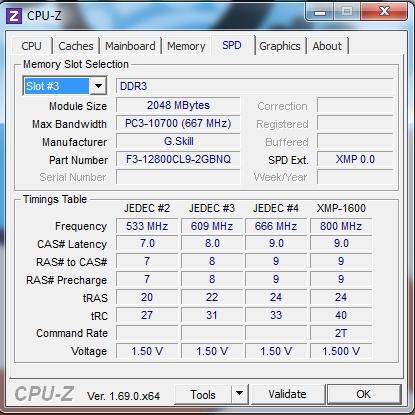This screenshot has width=415, height=415.
Task: Click the JEDEC #3 column header
Action: tap(212, 208)
